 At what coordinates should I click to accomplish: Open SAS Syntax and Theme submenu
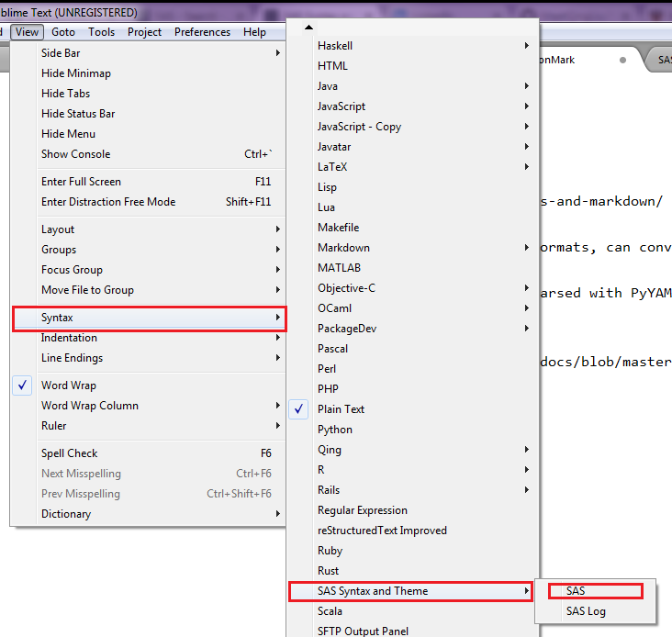(412, 591)
